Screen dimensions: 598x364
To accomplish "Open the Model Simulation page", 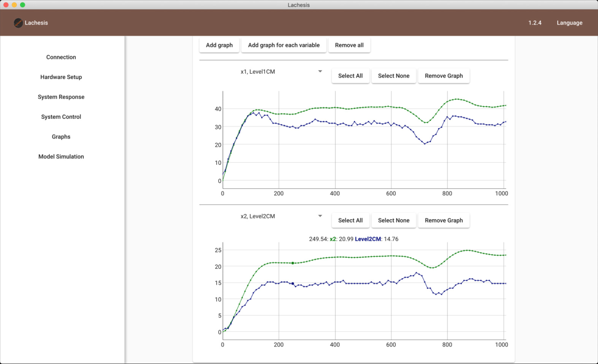I will pyautogui.click(x=61, y=157).
